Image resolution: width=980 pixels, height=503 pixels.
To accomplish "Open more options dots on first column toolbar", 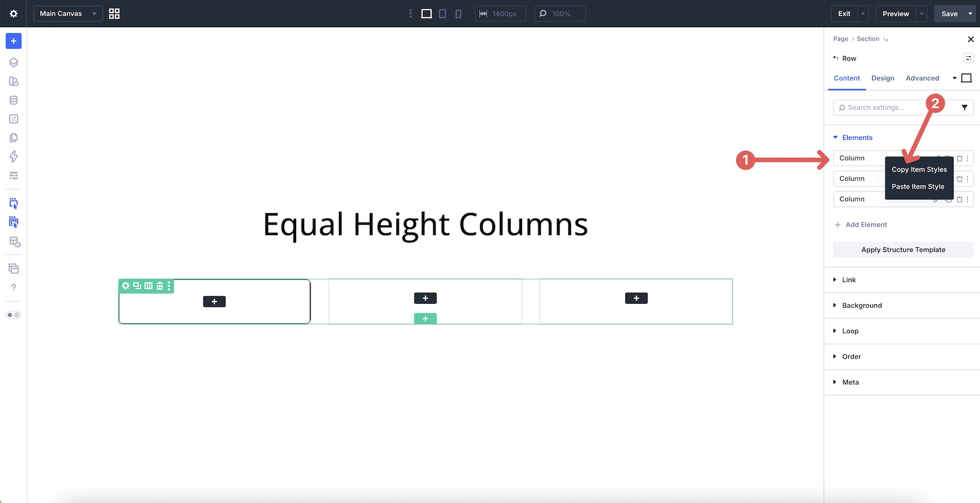I will [169, 286].
